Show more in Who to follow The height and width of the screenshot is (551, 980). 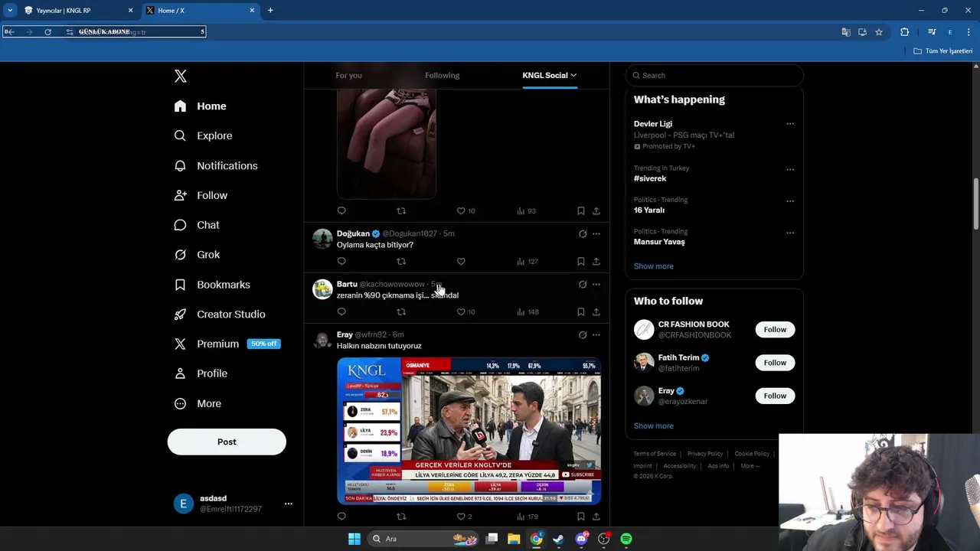[653, 426]
